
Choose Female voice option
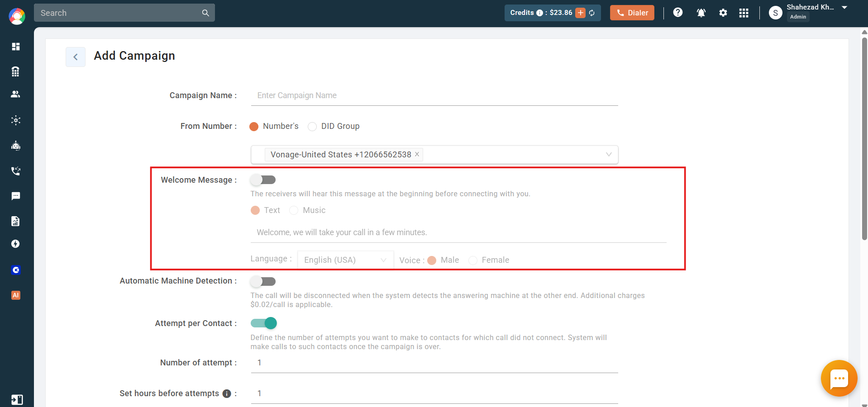pyautogui.click(x=473, y=260)
